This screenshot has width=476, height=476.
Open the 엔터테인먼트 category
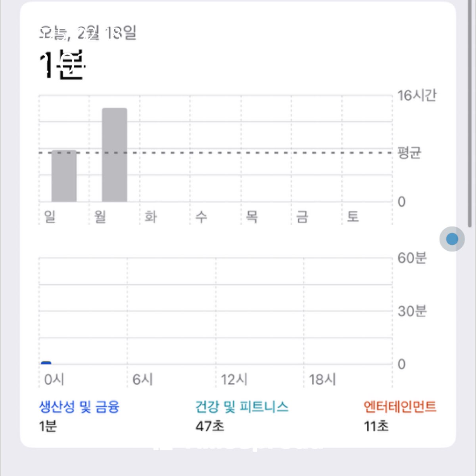(400, 407)
